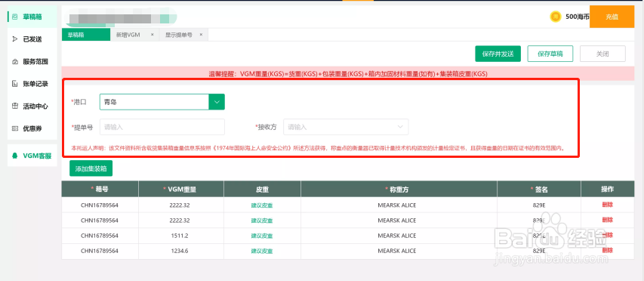Click 建议皮重 in the 1511.2 row
The height and width of the screenshot is (281, 644).
[262, 236]
